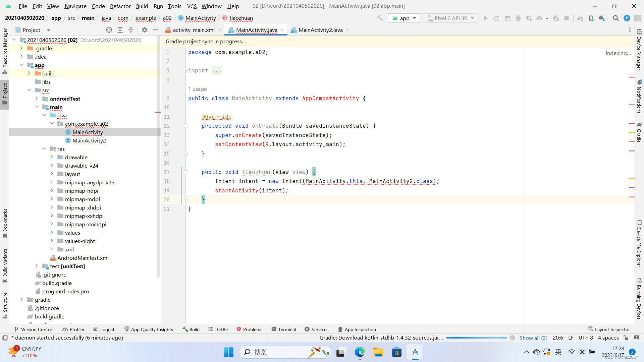Viewport: 644px width, 362px height.
Task: Open the Device Manager side panel
Action: [x=639, y=50]
